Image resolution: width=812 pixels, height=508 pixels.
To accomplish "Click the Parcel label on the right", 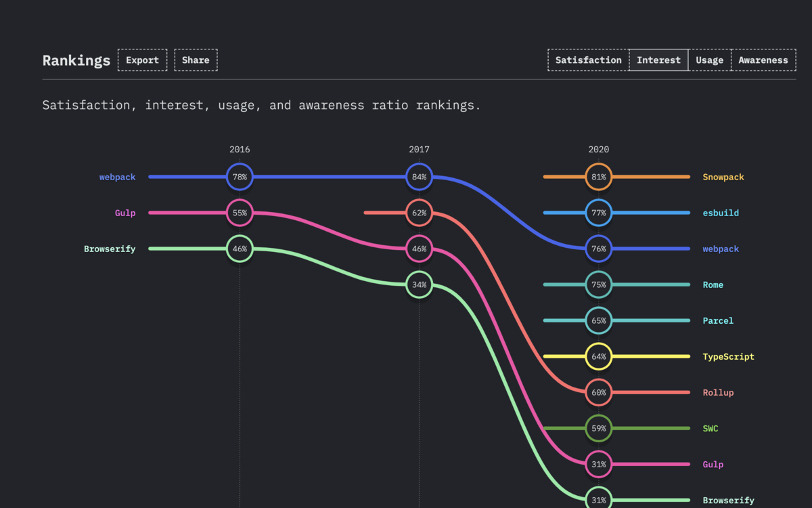I will pos(718,320).
